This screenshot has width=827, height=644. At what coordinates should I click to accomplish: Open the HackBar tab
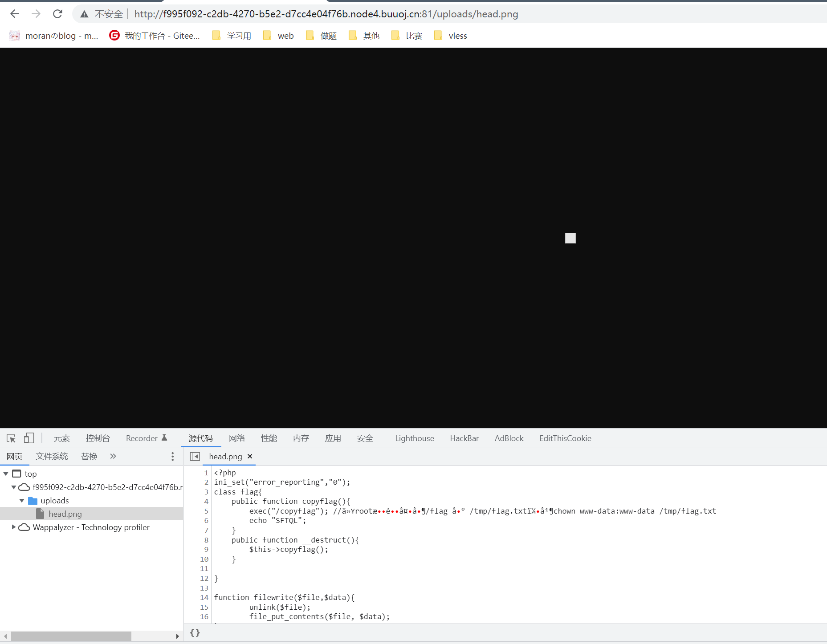pyautogui.click(x=464, y=438)
